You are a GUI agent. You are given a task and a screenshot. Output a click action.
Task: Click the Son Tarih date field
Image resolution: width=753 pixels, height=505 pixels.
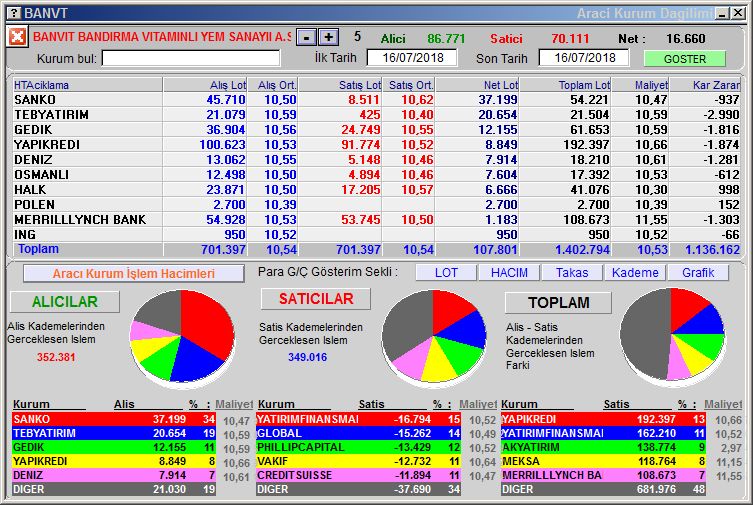(584, 58)
